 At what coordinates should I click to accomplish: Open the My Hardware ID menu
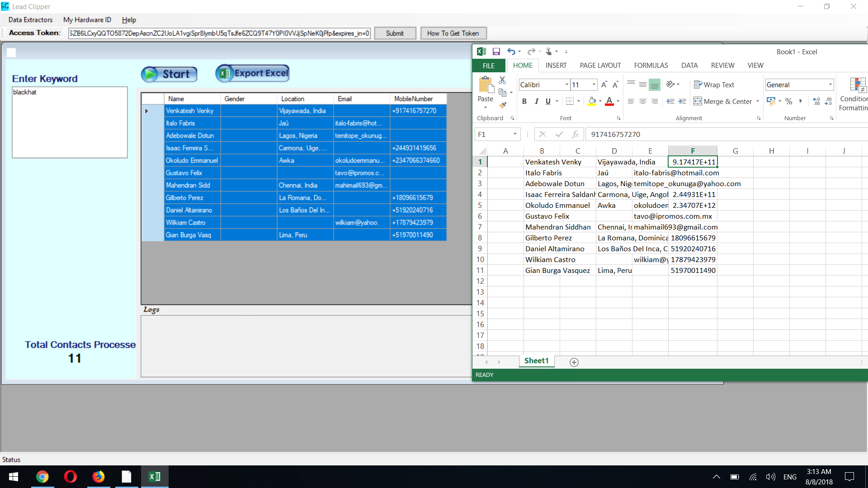point(87,20)
